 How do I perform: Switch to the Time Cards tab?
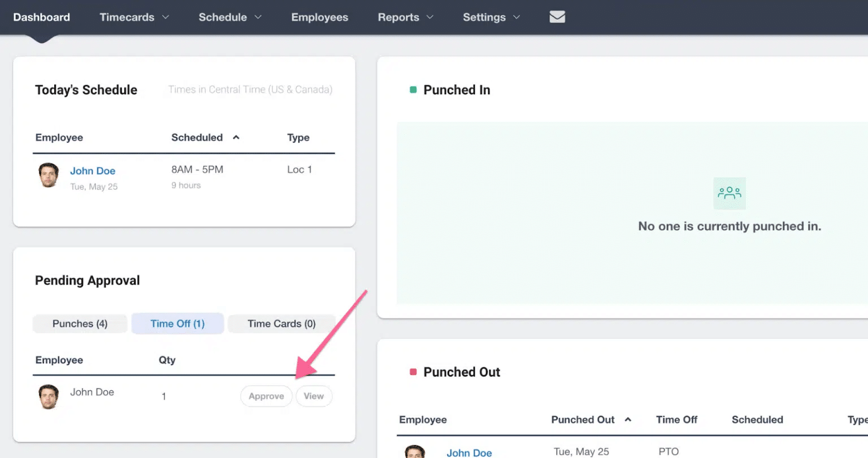pos(281,323)
